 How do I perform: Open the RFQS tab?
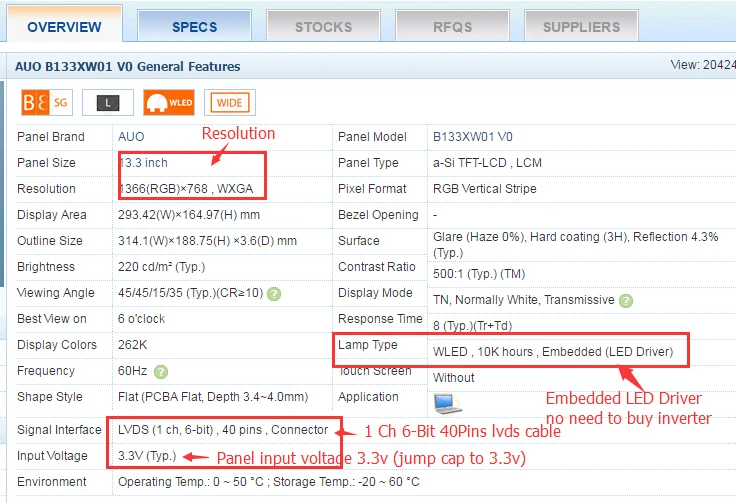tap(452, 25)
